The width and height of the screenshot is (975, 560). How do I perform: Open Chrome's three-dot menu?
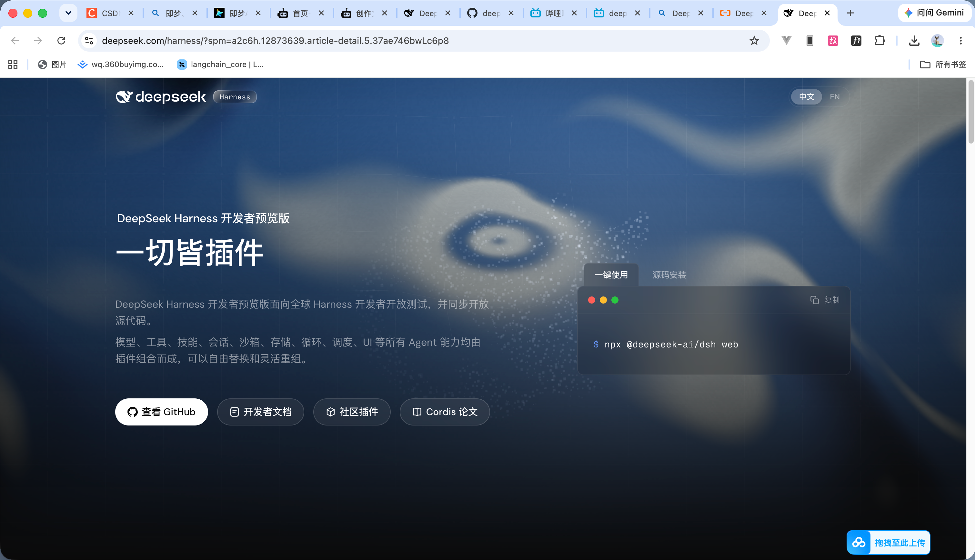(960, 40)
